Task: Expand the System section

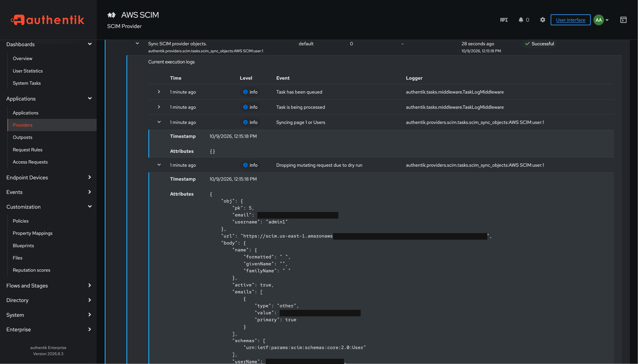Action: click(90, 315)
